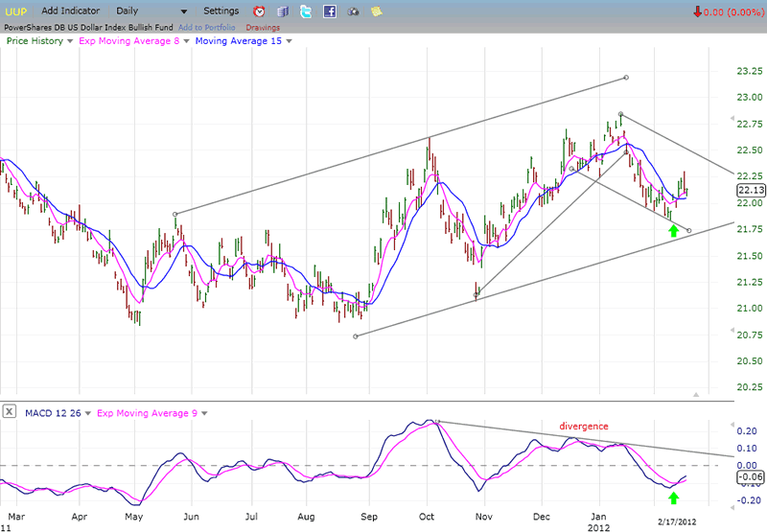Share chart via Facebook icon
Screen dimensions: 767x532
pyautogui.click(x=329, y=12)
